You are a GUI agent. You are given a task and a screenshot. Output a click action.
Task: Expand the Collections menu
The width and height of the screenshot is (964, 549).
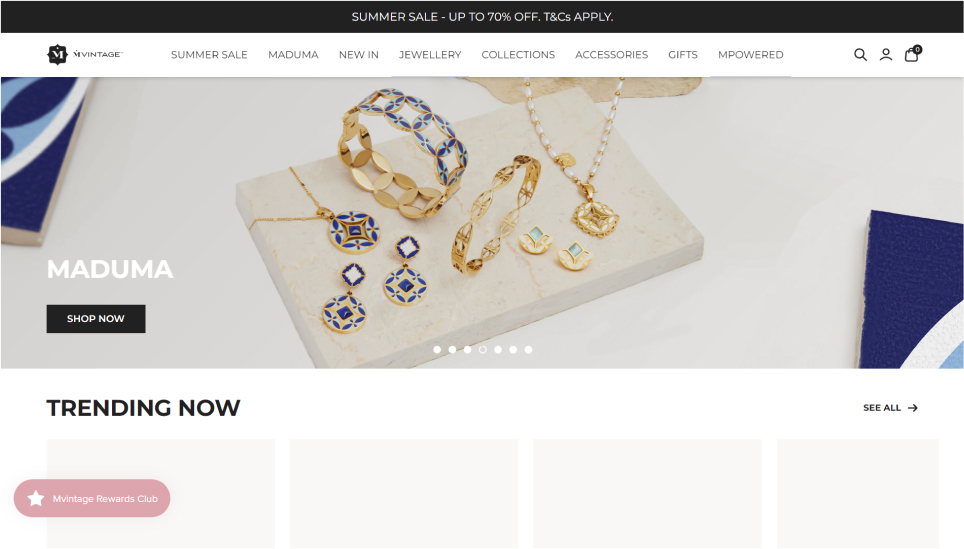click(518, 55)
